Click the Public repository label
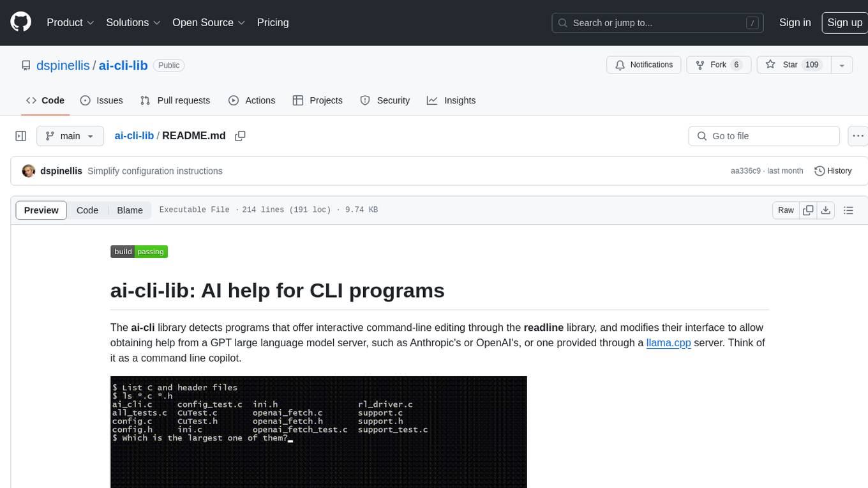This screenshot has width=868, height=488. (168, 65)
